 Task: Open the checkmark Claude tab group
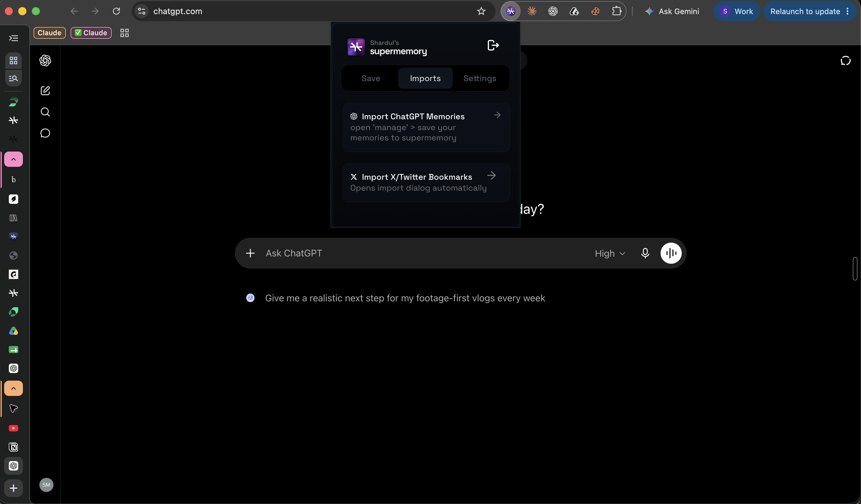[x=91, y=33]
